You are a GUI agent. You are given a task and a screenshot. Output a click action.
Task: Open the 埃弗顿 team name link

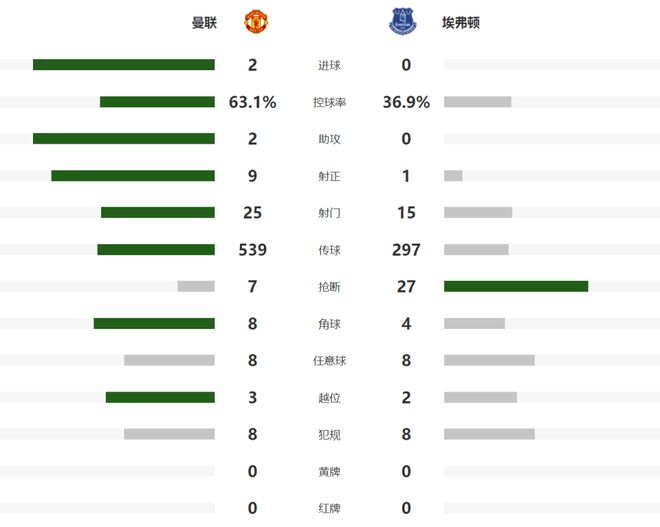tap(460, 22)
